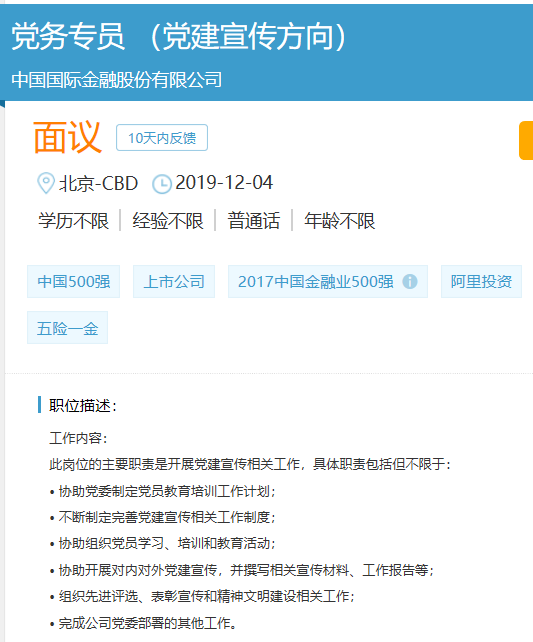The image size is (533, 642).
Task: Click the 学历不限 requirement
Action: pos(74,221)
